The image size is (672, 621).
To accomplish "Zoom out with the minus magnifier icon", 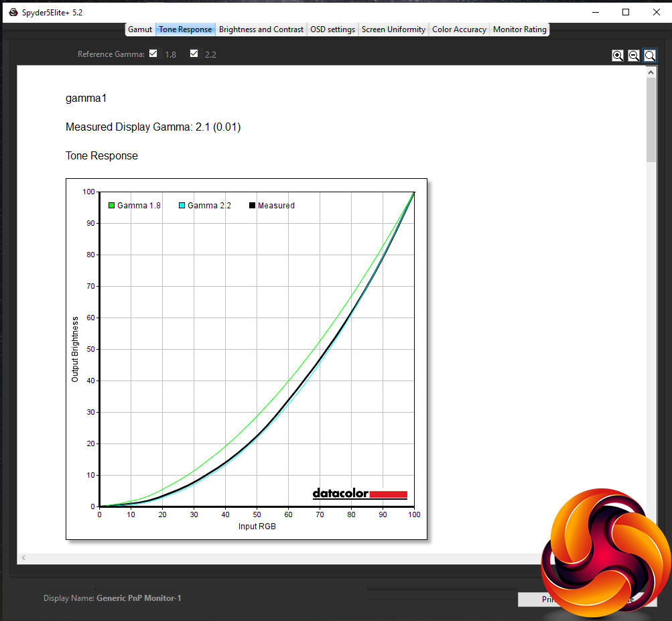I will pyautogui.click(x=633, y=56).
